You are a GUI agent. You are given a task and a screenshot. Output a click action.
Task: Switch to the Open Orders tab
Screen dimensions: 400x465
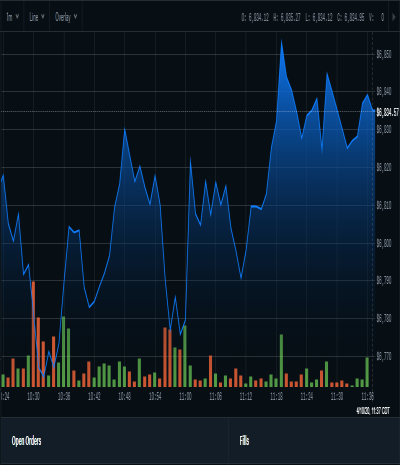point(26,441)
